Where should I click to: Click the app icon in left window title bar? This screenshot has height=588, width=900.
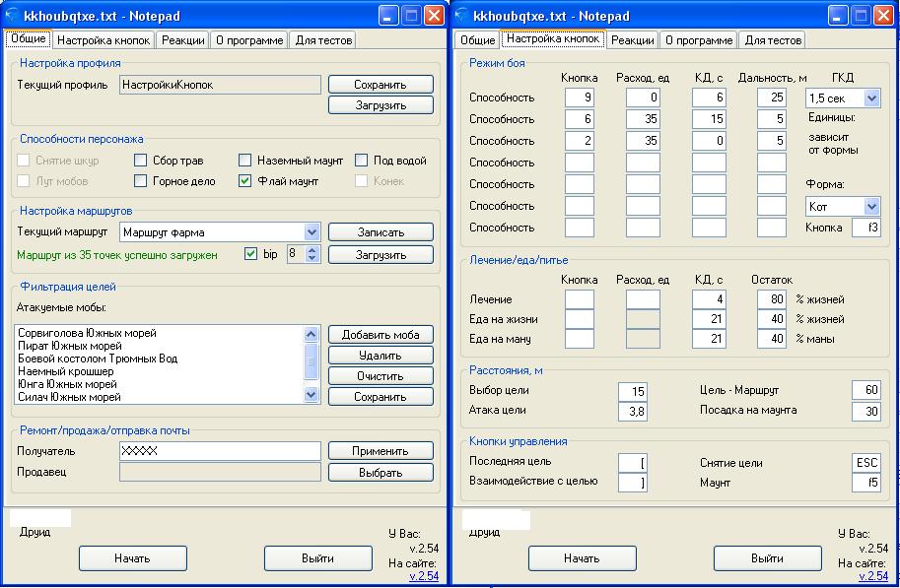coord(13,16)
